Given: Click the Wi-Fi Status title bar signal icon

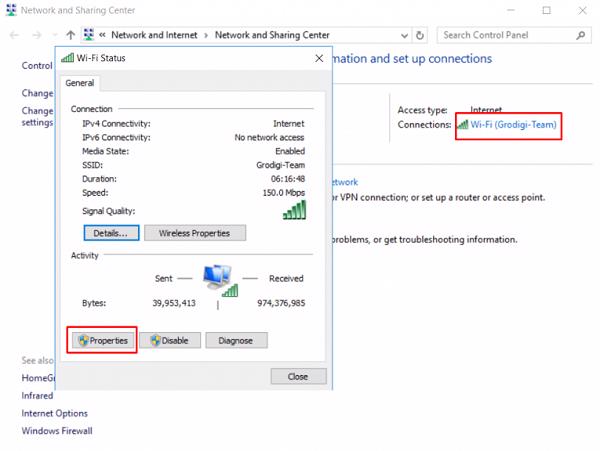Looking at the screenshot, I should tap(67, 59).
